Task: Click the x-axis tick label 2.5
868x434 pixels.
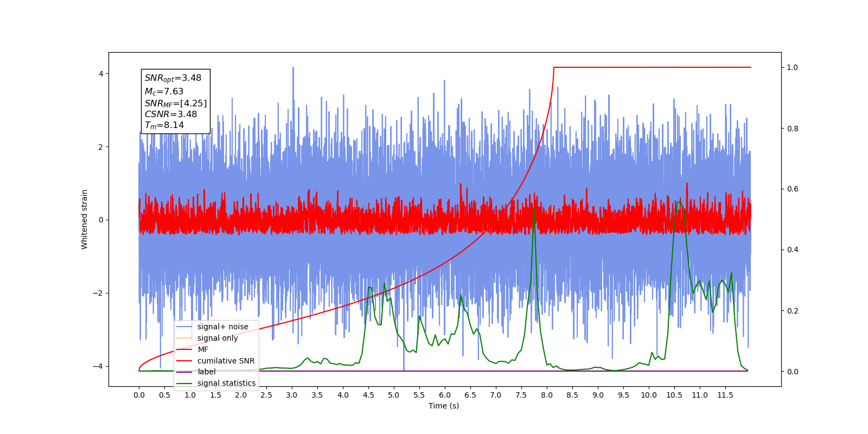Action: tap(266, 395)
